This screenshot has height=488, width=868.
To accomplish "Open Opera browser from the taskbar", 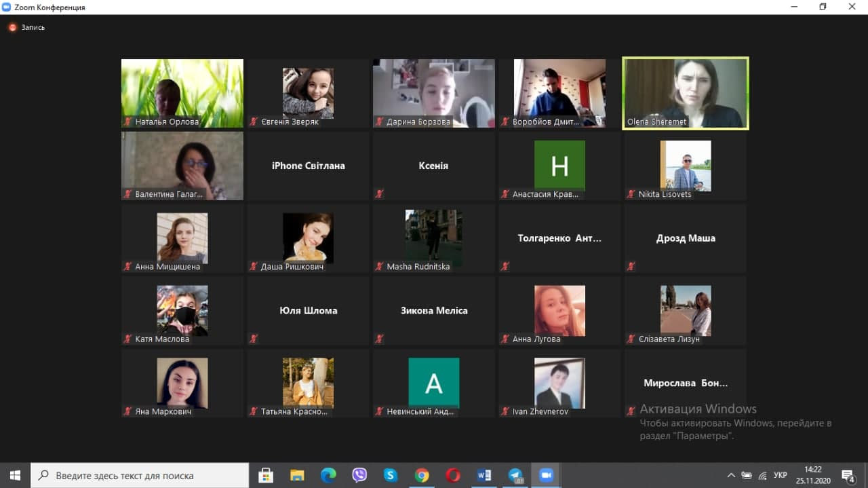I will (453, 475).
